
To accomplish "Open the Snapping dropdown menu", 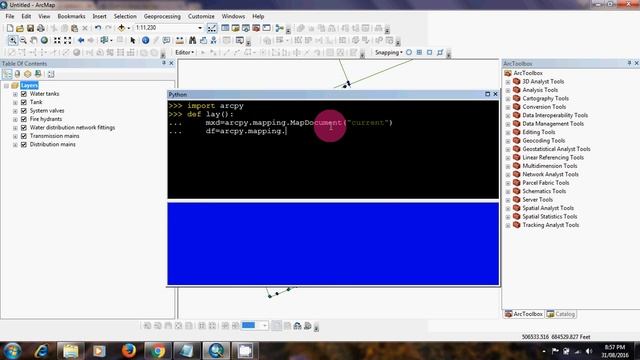I will point(389,53).
